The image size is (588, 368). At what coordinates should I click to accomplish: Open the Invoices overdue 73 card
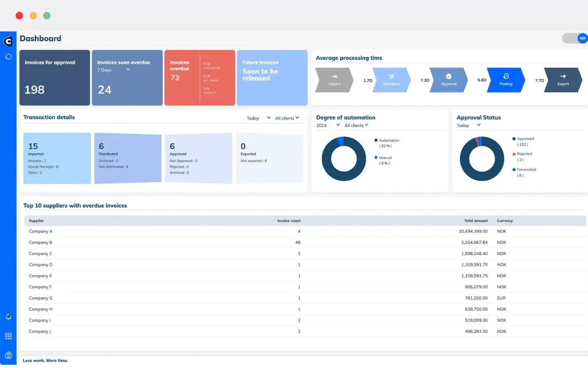pos(200,78)
